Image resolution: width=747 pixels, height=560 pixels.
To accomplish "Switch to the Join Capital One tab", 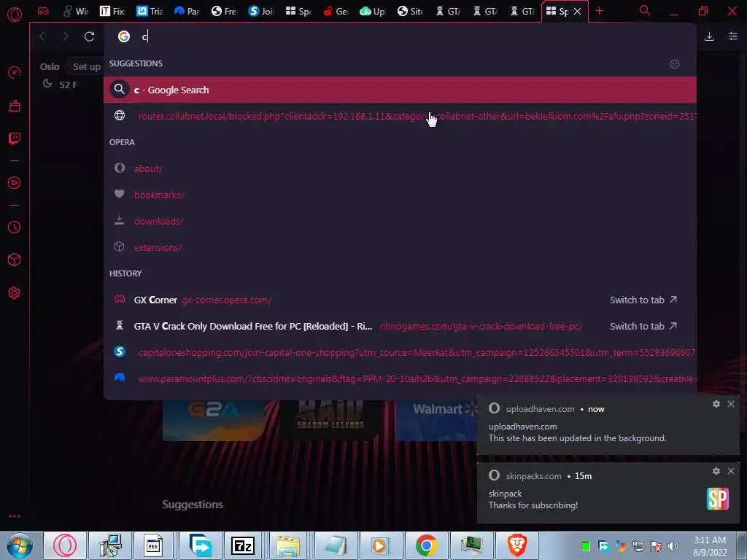I will tap(261, 11).
